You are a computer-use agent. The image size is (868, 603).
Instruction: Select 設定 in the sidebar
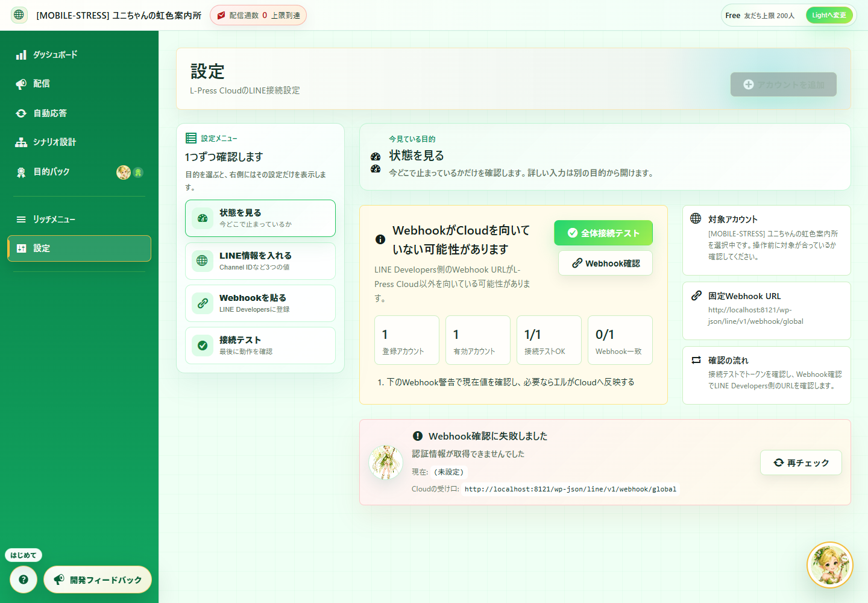click(79, 248)
